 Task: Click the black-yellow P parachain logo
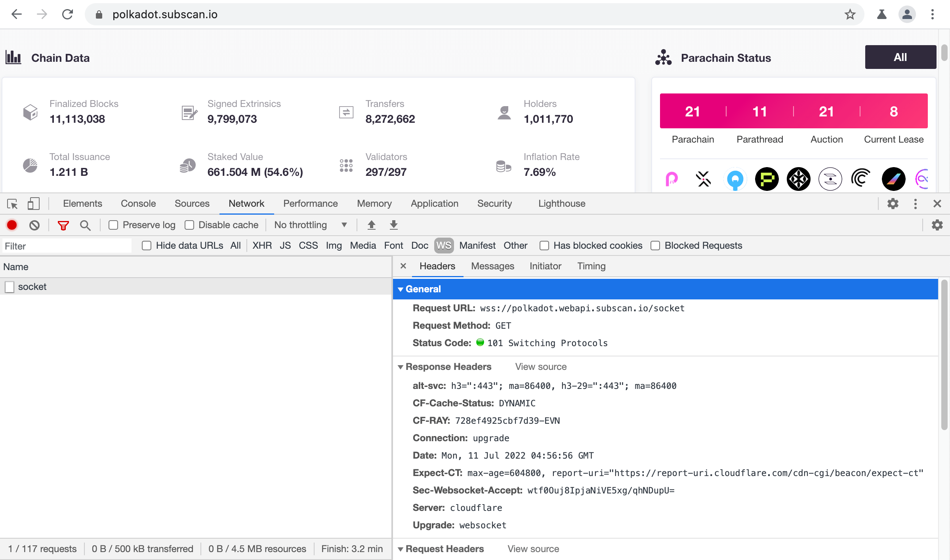pyautogui.click(x=767, y=179)
